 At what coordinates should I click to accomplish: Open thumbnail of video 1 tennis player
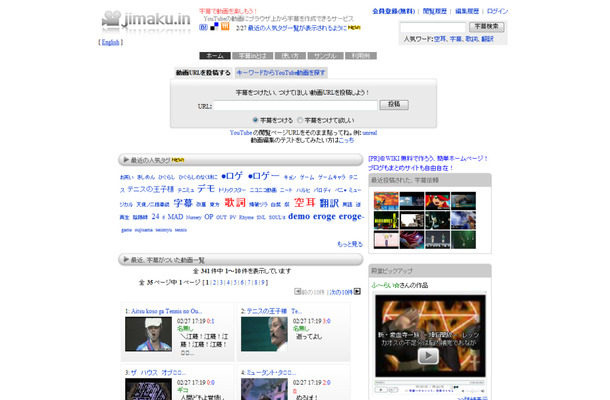(x=148, y=334)
